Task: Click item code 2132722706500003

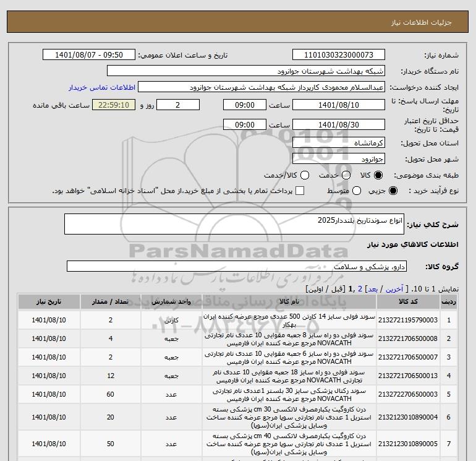Action: (x=408, y=394)
